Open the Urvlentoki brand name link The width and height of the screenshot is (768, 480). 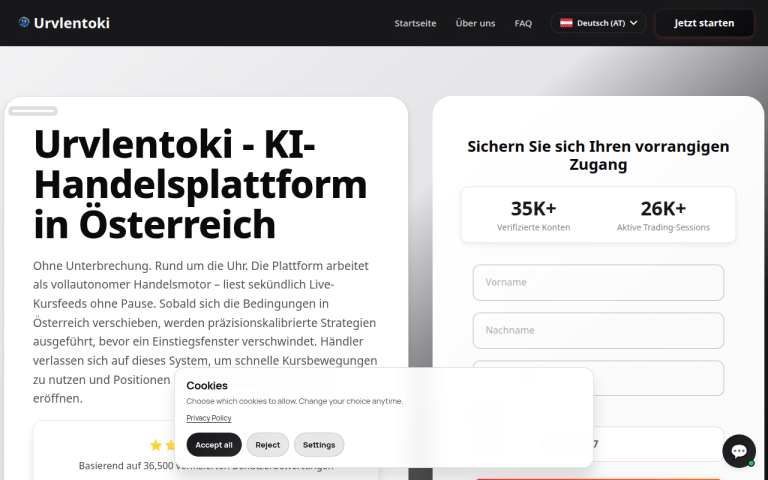point(72,23)
